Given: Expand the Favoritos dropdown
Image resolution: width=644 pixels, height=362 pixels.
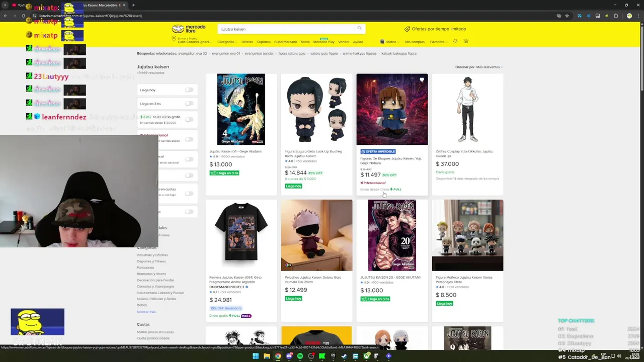Looking at the screenshot, I should coord(438,42).
